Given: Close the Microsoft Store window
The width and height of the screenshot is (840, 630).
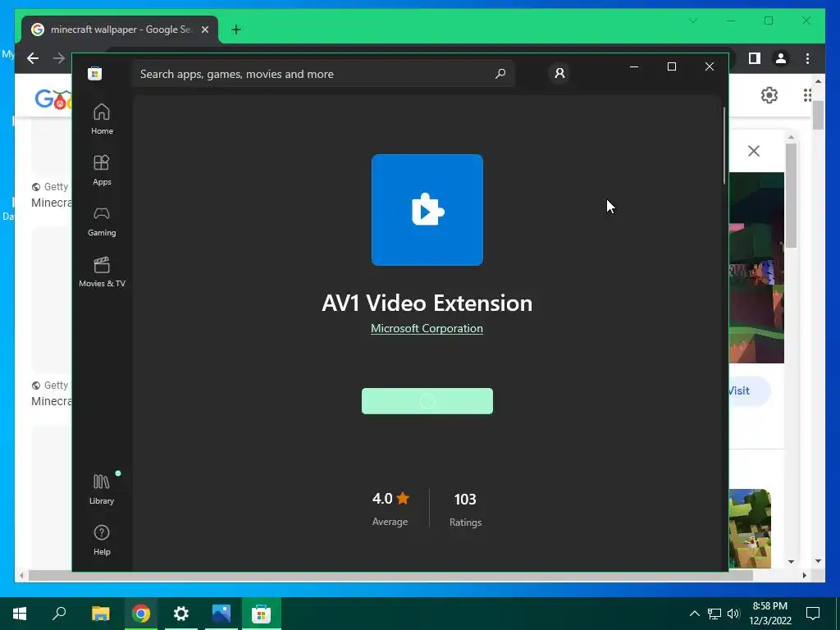Looking at the screenshot, I should point(709,66).
